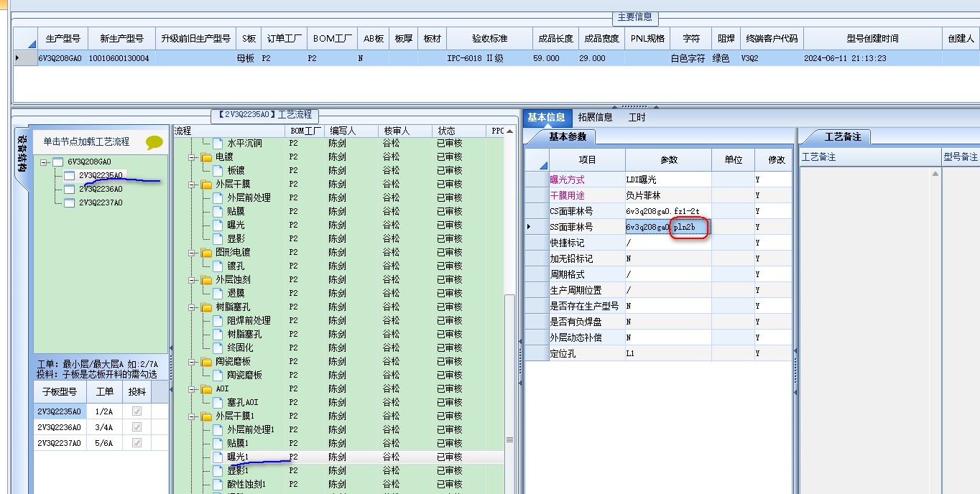Viewport: 980px width, 494px height.
Task: Click the 1/2A work order cell
Action: tap(104, 411)
